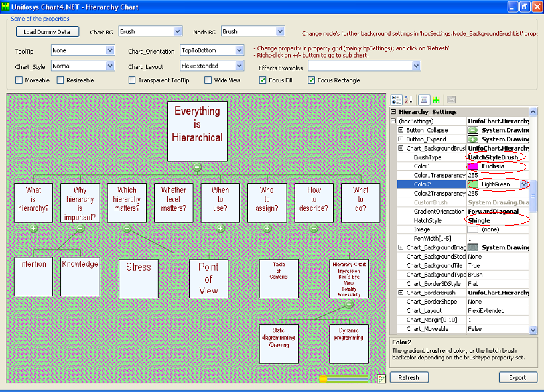The image size is (544, 392).
Task: Click the Properties view toolbar icon
Action: [424, 99]
